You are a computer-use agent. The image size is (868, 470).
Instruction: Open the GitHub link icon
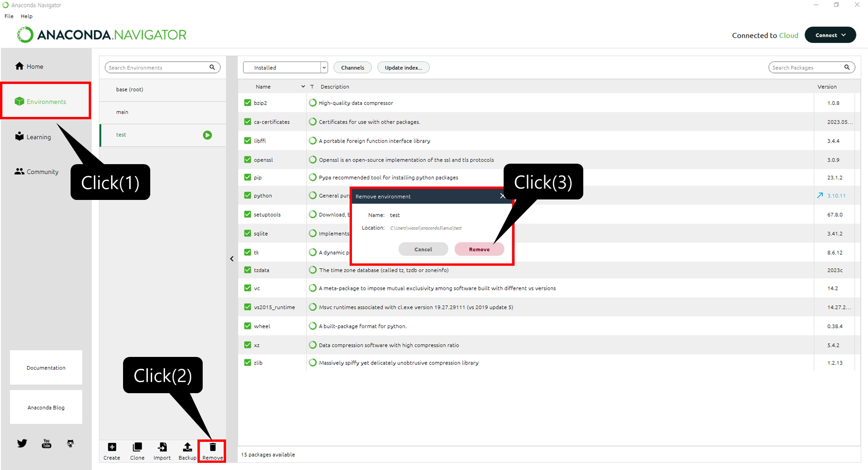71,443
